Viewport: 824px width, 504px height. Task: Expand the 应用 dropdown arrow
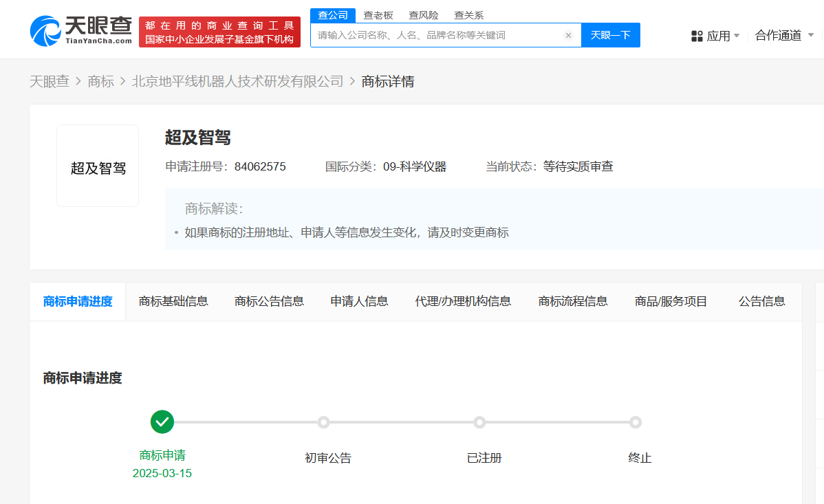pos(737,36)
